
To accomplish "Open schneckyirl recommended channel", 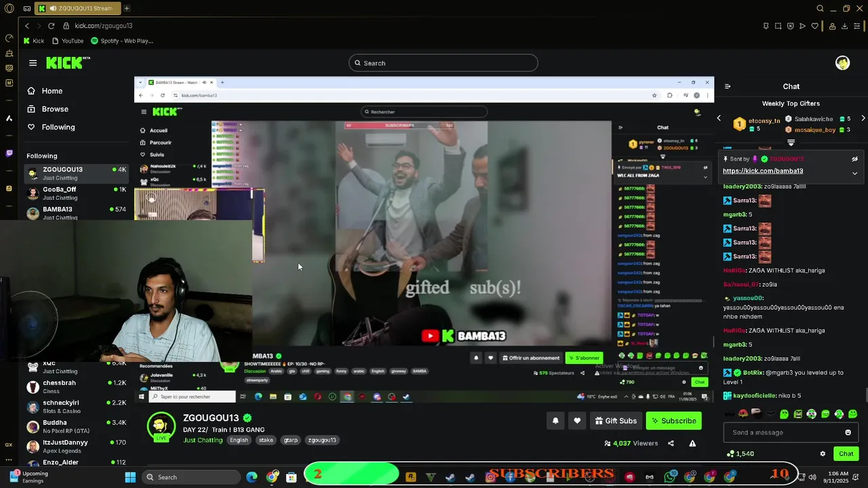I will click(x=76, y=407).
